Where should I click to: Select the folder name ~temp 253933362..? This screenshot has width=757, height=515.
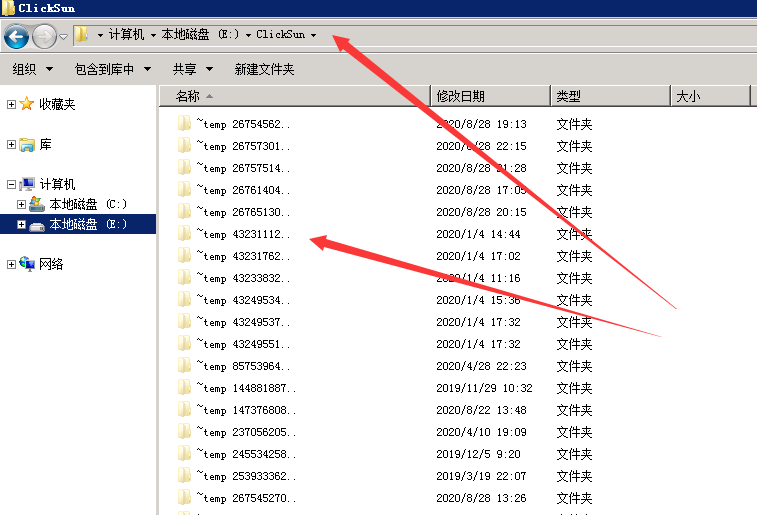246,476
